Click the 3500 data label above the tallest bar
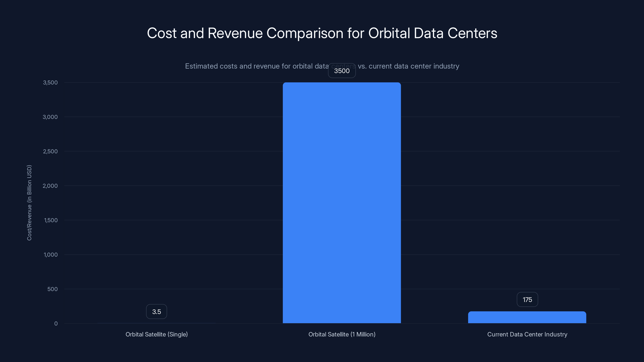This screenshot has width=644, height=362. [342, 71]
